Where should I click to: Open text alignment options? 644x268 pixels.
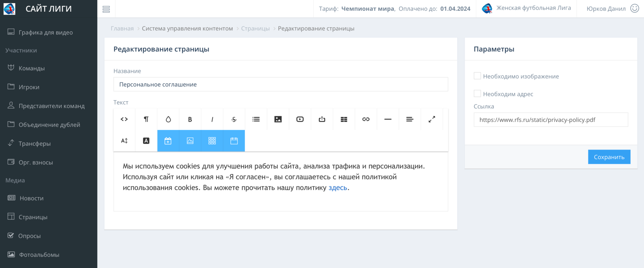coord(410,119)
